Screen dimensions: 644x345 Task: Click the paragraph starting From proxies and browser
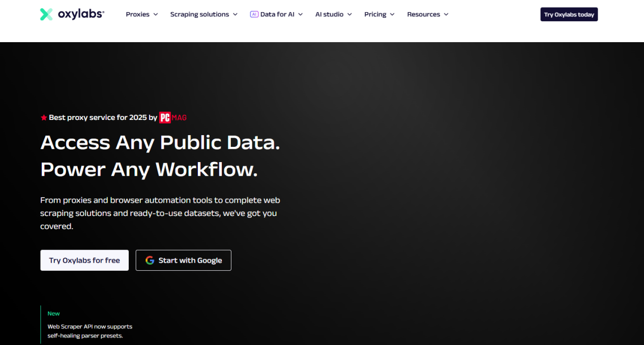tap(160, 213)
